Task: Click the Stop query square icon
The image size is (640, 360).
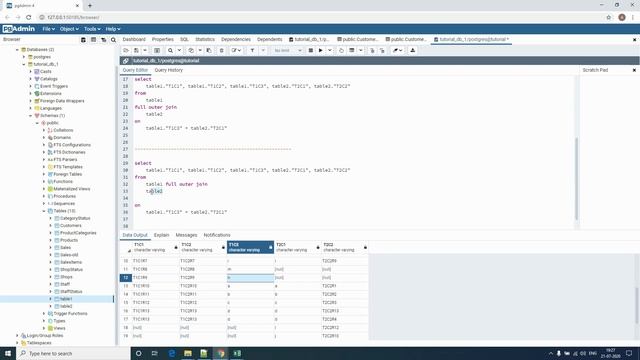Action: point(311,50)
